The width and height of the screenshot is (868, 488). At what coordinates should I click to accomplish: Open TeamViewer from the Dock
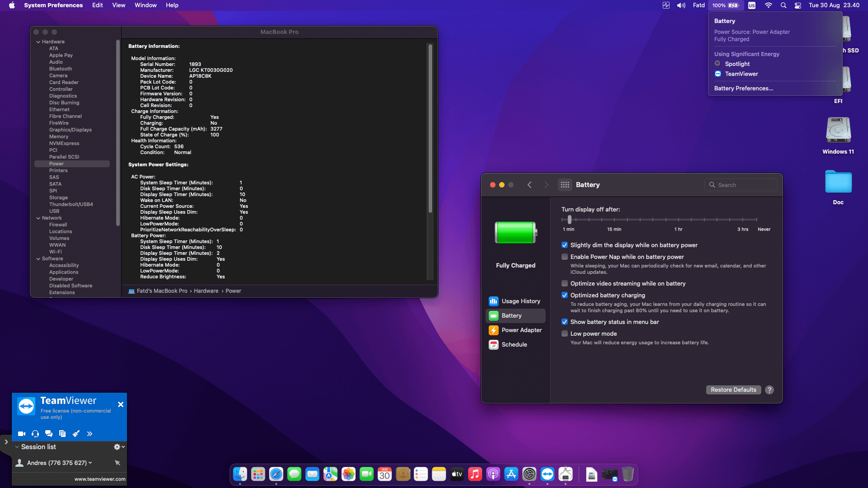[547, 474]
